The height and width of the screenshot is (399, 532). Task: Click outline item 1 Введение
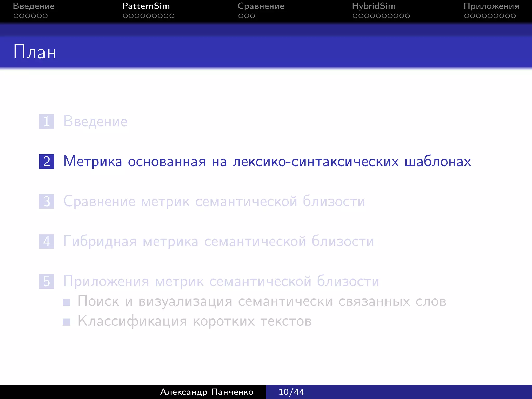[x=96, y=122]
